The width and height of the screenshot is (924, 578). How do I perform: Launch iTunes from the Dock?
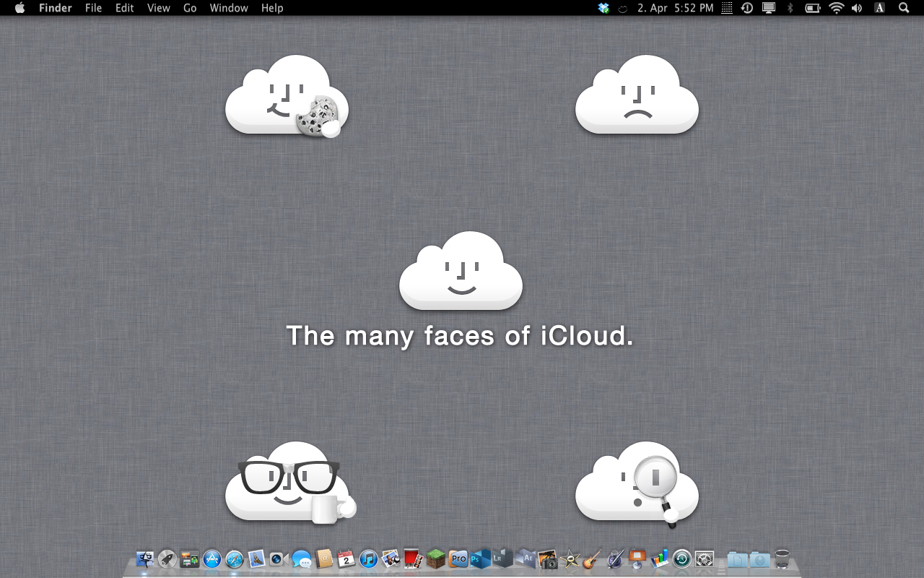[369, 558]
